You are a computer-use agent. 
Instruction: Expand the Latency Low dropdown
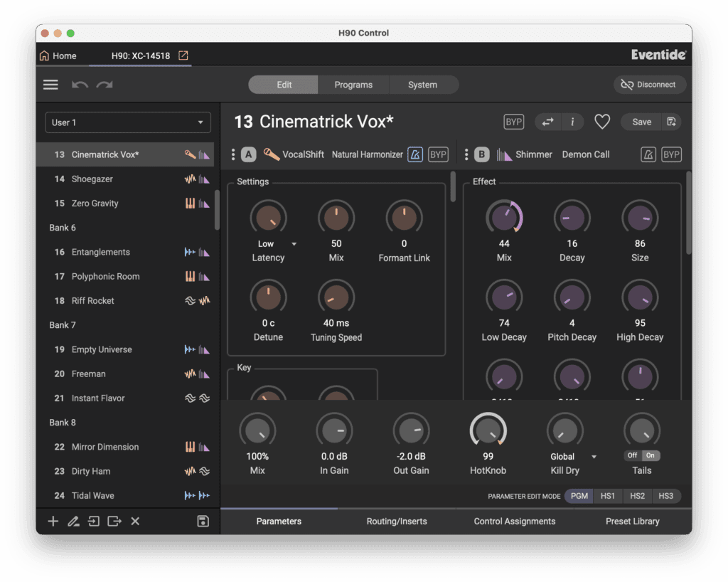294,244
